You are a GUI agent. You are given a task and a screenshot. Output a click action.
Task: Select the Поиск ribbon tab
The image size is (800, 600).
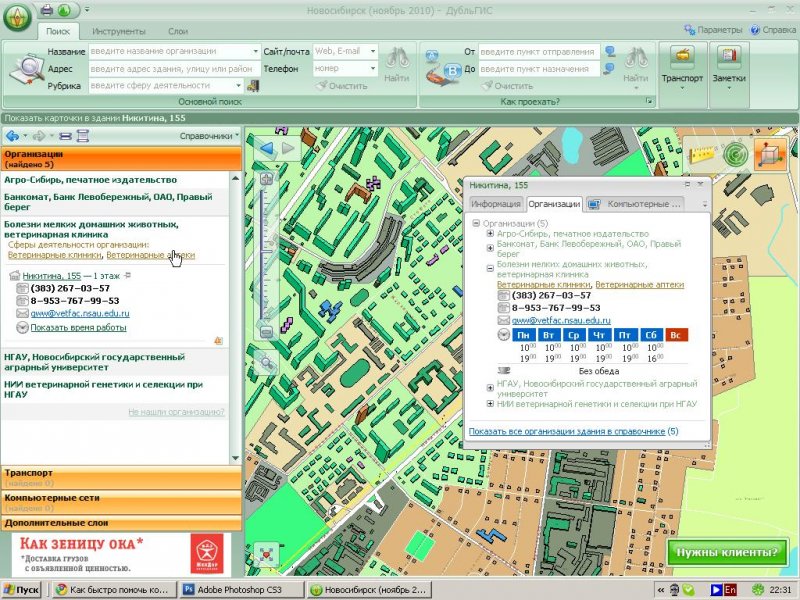pyautogui.click(x=58, y=31)
